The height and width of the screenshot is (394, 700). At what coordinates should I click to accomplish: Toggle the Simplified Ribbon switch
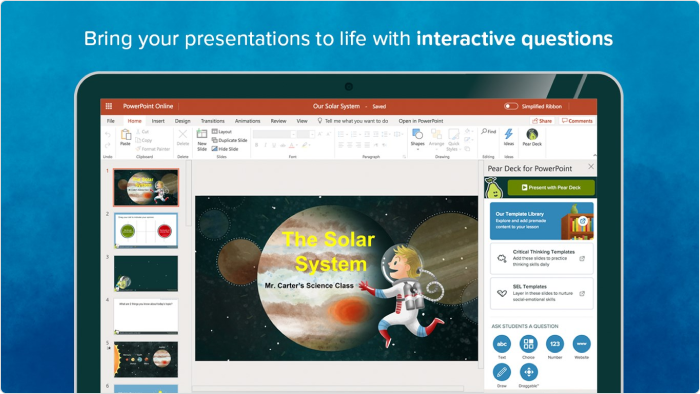pyautogui.click(x=511, y=106)
